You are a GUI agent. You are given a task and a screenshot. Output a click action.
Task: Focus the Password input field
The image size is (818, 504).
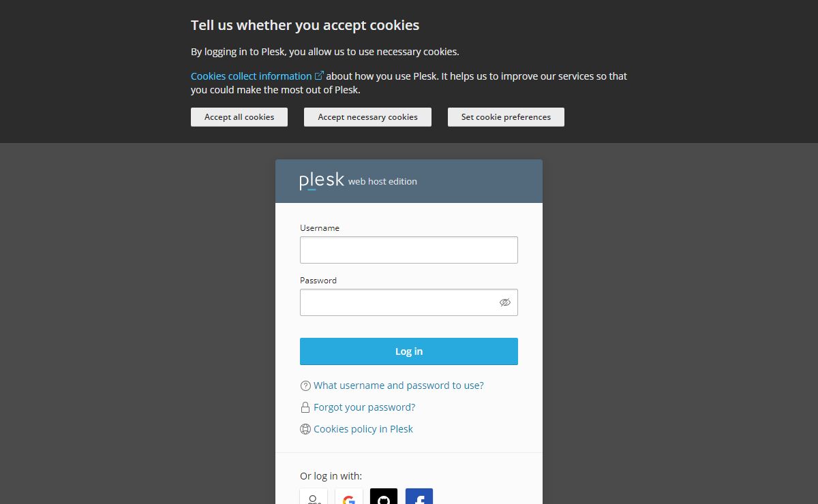[399, 302]
